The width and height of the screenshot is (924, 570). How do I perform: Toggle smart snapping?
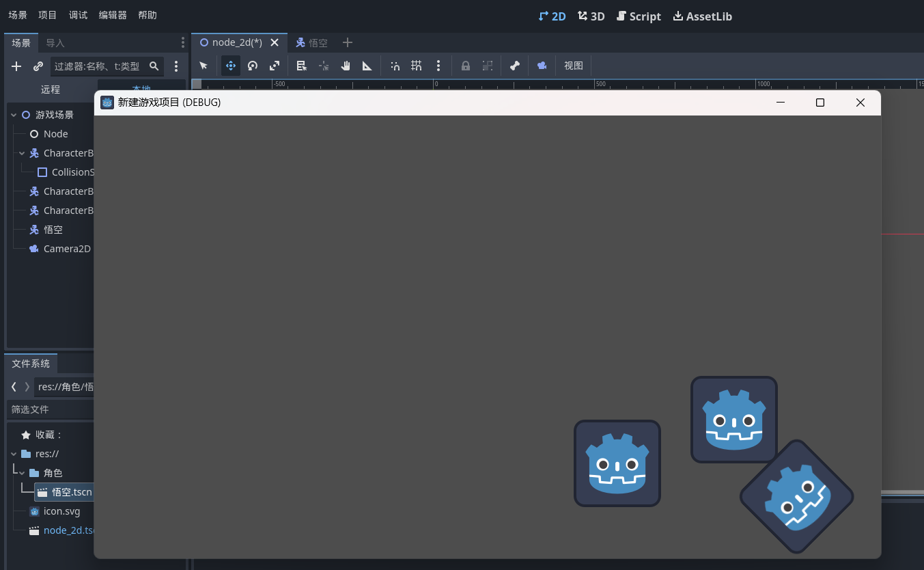coord(395,66)
